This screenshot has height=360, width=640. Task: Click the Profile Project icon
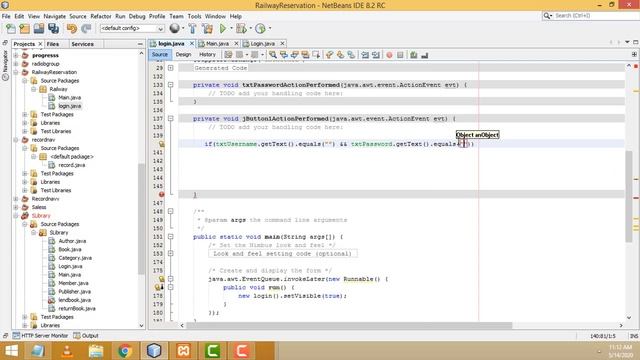coord(260,29)
